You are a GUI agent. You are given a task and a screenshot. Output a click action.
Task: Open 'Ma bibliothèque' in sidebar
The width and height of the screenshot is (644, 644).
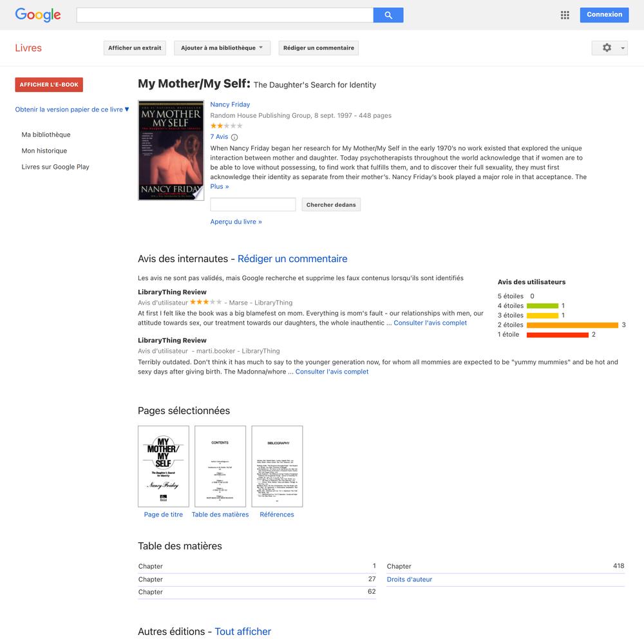(46, 135)
